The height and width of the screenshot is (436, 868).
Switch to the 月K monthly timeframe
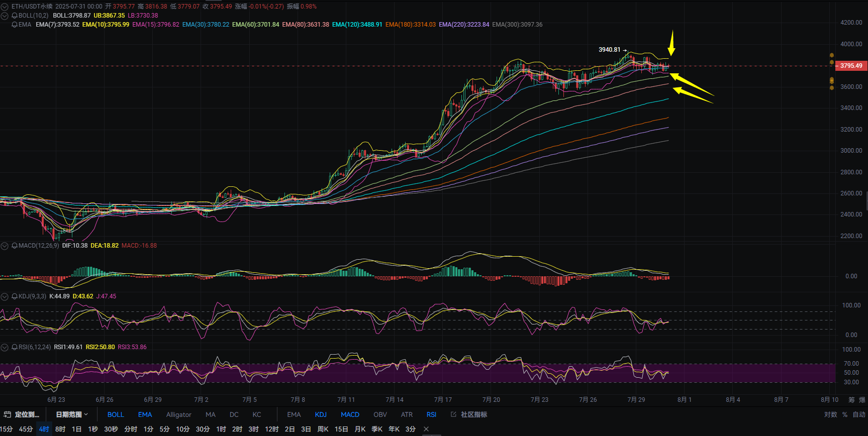click(x=360, y=429)
